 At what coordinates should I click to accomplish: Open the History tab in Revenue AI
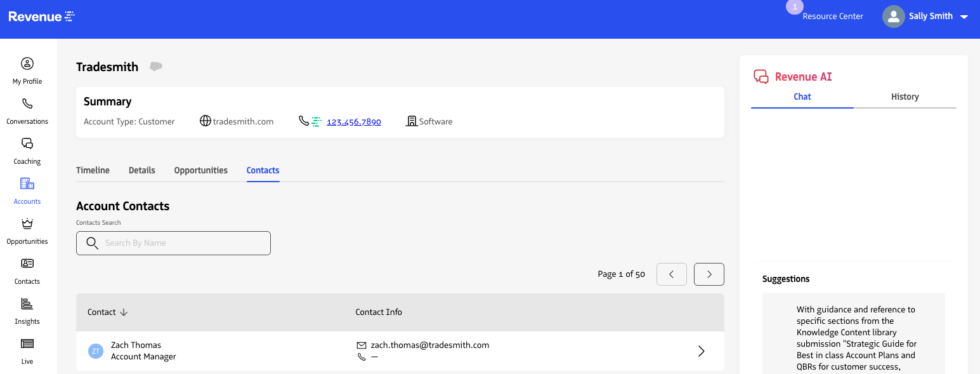tap(905, 97)
